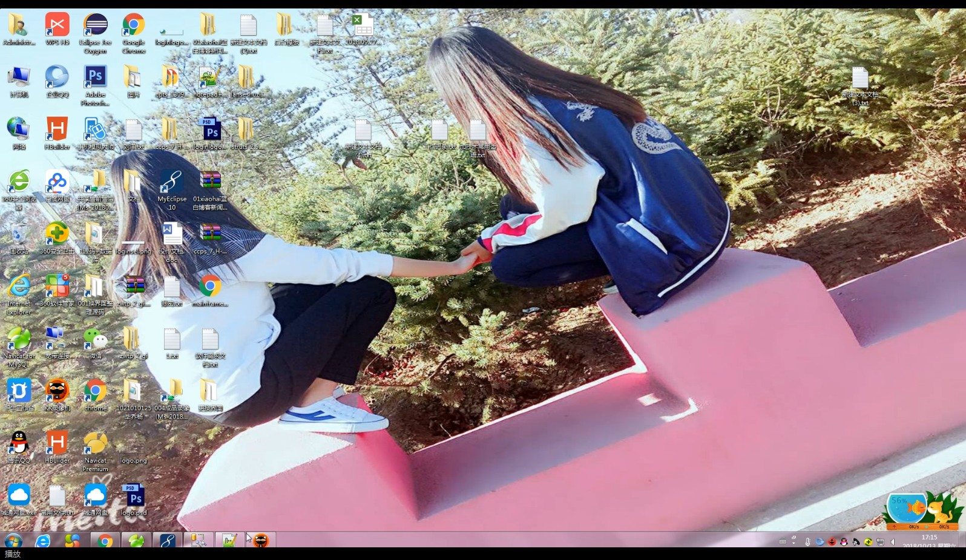Select the 图片 folder icon
This screenshot has height=560, width=966.
(134, 82)
